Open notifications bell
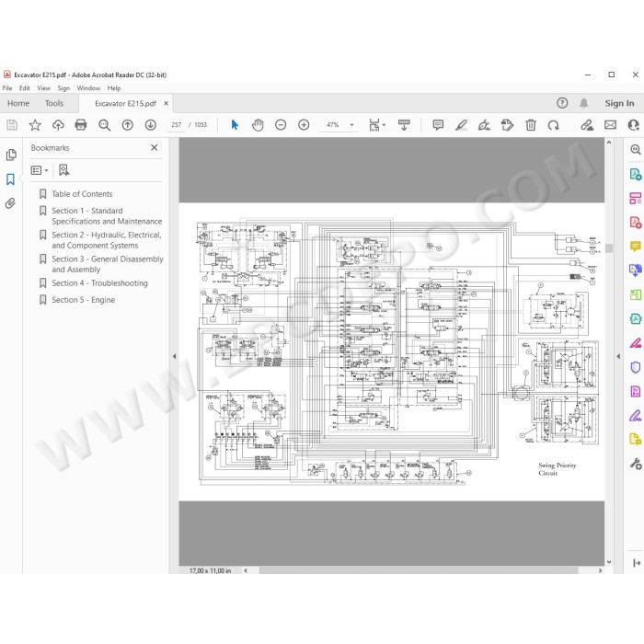The image size is (644, 644). coord(583,103)
